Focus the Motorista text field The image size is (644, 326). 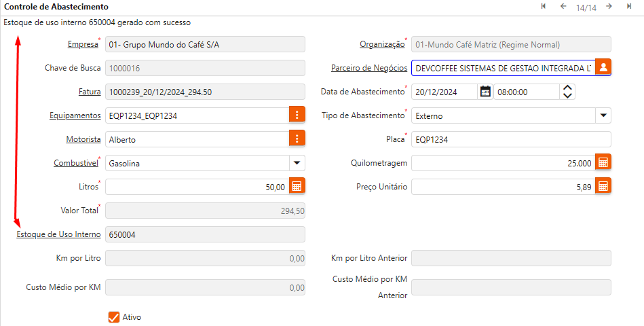[x=195, y=139]
